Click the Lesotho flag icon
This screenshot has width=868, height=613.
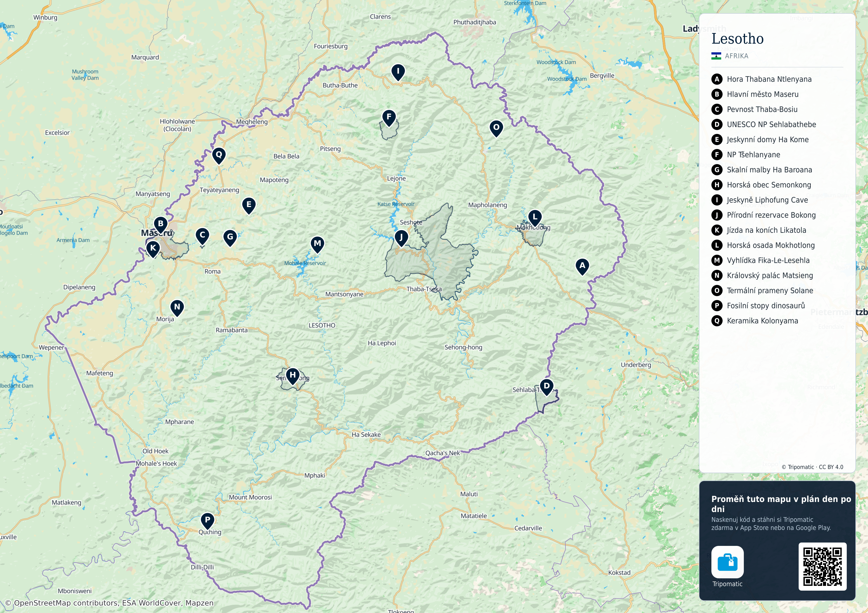(716, 56)
